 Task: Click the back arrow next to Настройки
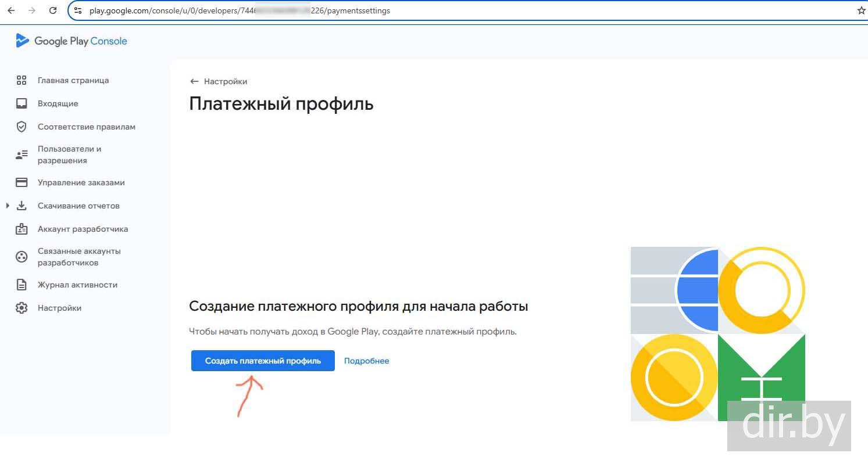(194, 81)
